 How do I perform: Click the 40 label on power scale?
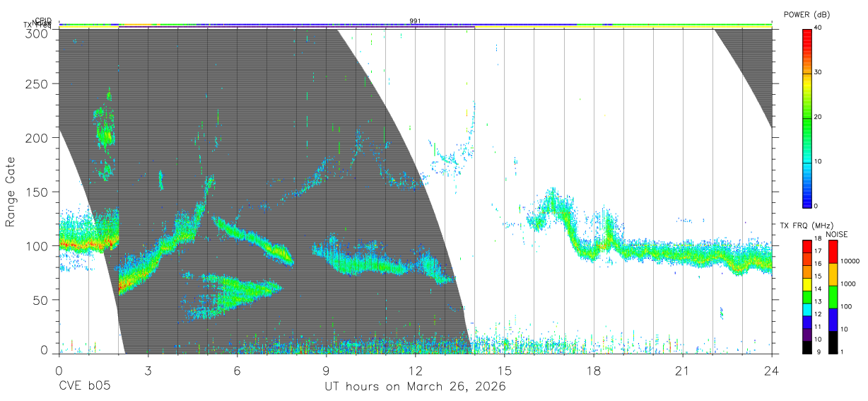[x=818, y=28]
